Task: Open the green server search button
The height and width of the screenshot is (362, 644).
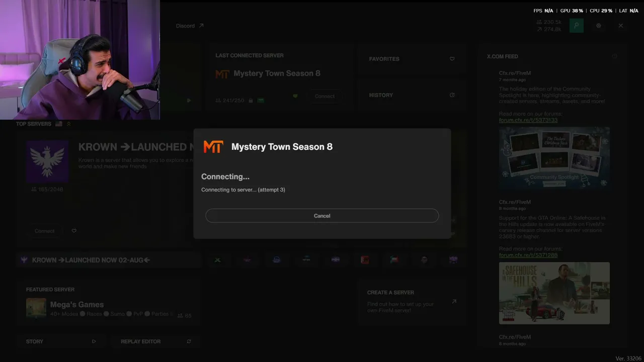Action: tap(577, 26)
